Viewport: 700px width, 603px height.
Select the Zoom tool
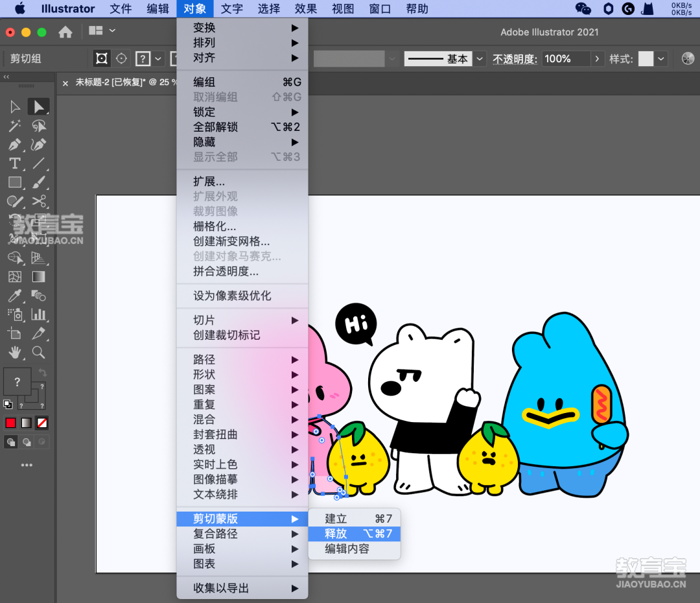click(38, 353)
